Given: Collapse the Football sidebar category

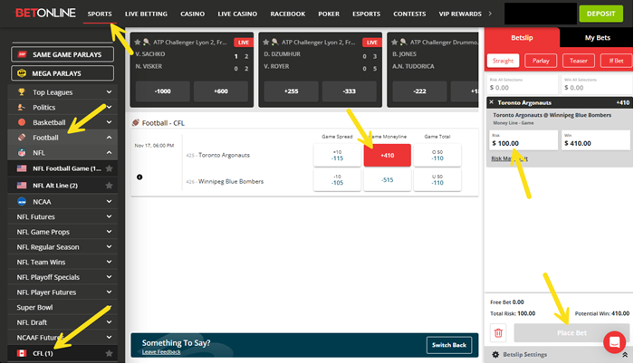Looking at the screenshot, I should [x=109, y=138].
